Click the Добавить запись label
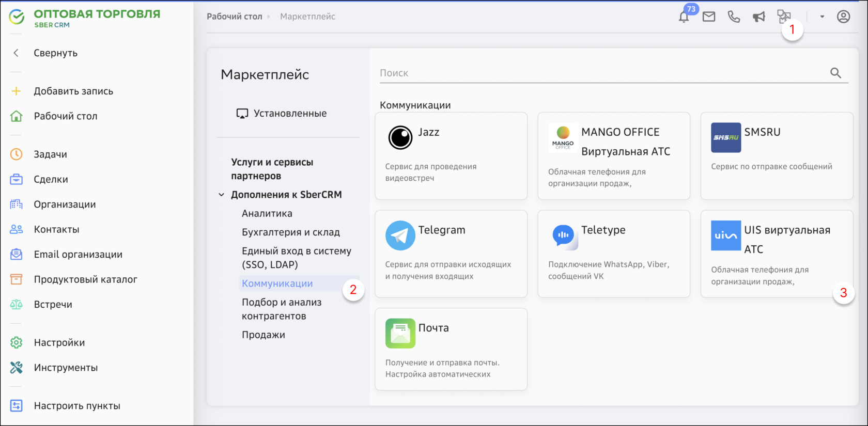 pos(73,91)
